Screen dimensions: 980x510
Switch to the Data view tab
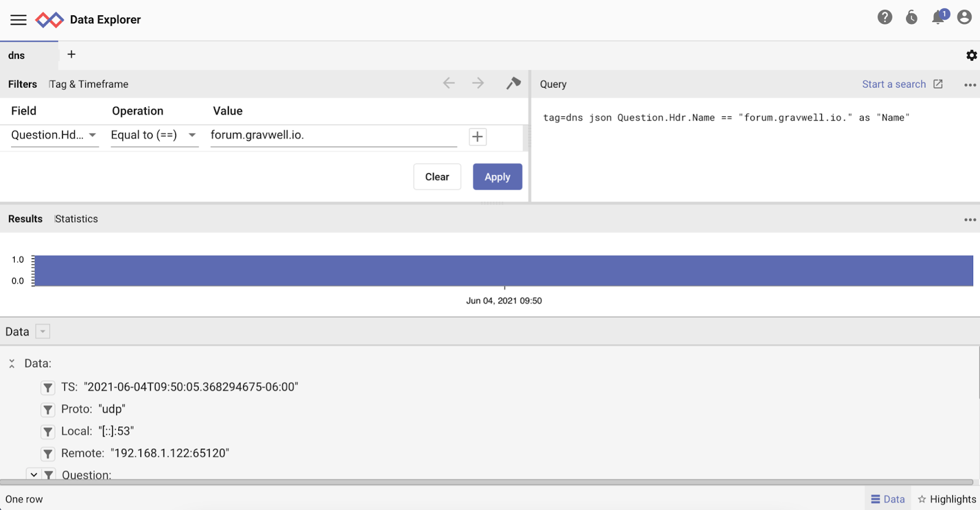point(888,500)
